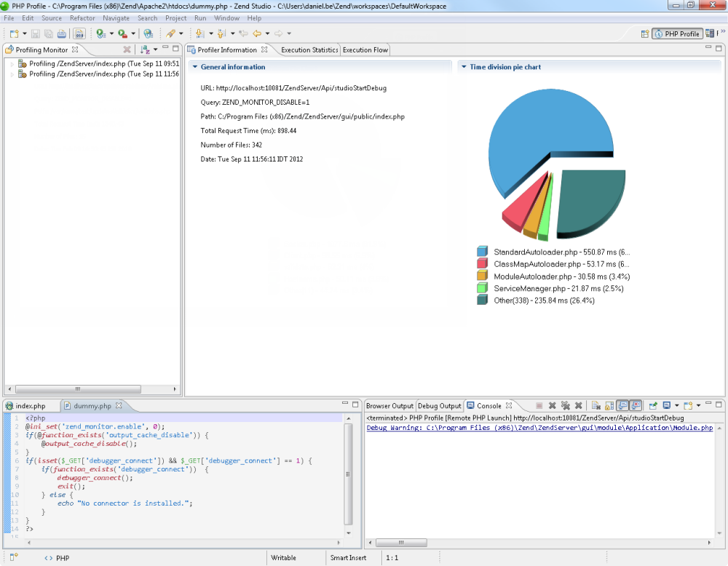Click the sort profile sessions icon
The height and width of the screenshot is (566, 728).
(x=145, y=49)
